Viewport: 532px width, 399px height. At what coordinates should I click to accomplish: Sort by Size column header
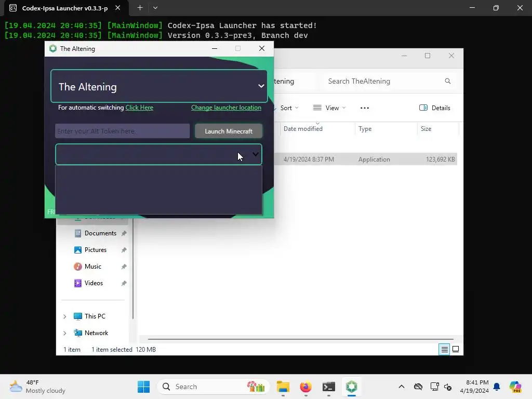coord(426,129)
